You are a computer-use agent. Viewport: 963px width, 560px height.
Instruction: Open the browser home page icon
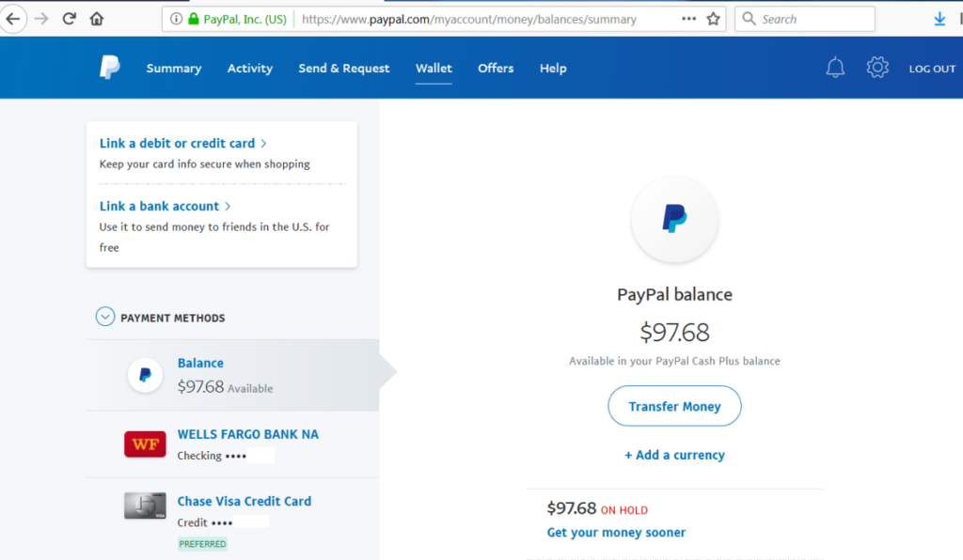97,19
